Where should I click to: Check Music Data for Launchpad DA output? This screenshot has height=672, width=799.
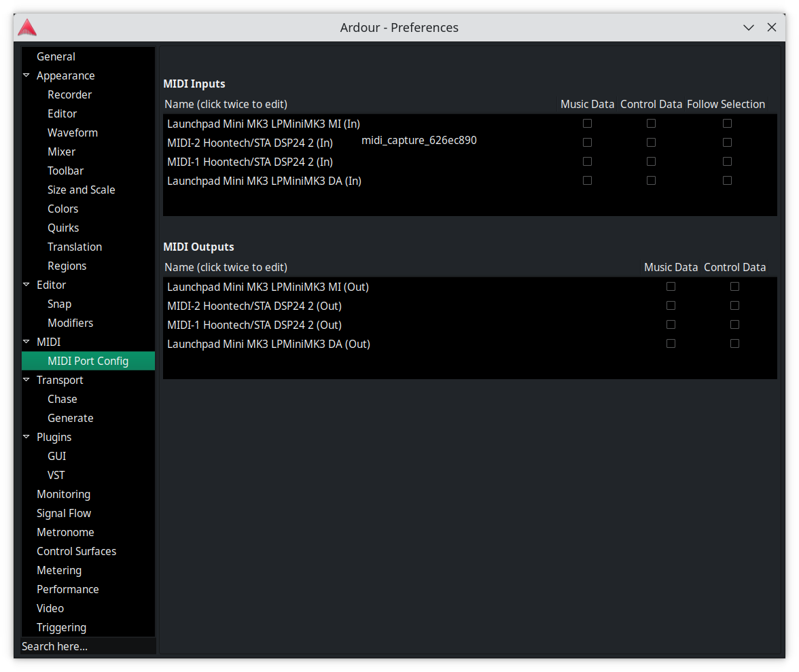(671, 344)
